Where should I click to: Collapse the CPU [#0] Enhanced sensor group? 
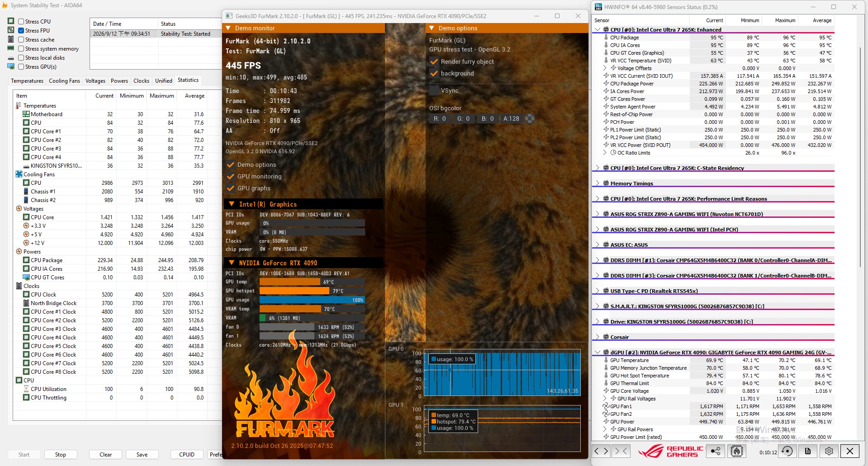coord(598,29)
